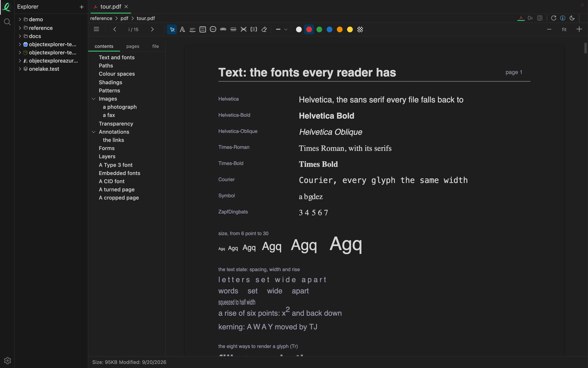Collapse the Images outline section
The height and width of the screenshot is (368, 588).
(x=94, y=99)
